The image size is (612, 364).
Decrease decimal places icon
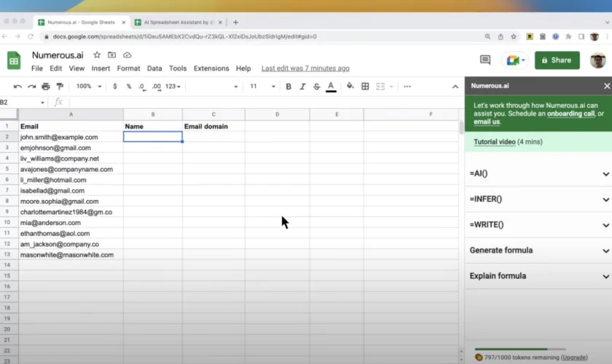tap(142, 87)
